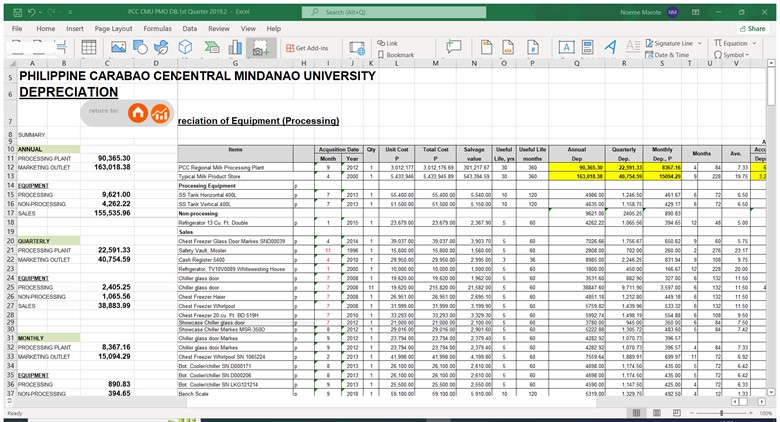Click the Header page icon
The width and height of the screenshot is (780, 422).
click(487, 47)
